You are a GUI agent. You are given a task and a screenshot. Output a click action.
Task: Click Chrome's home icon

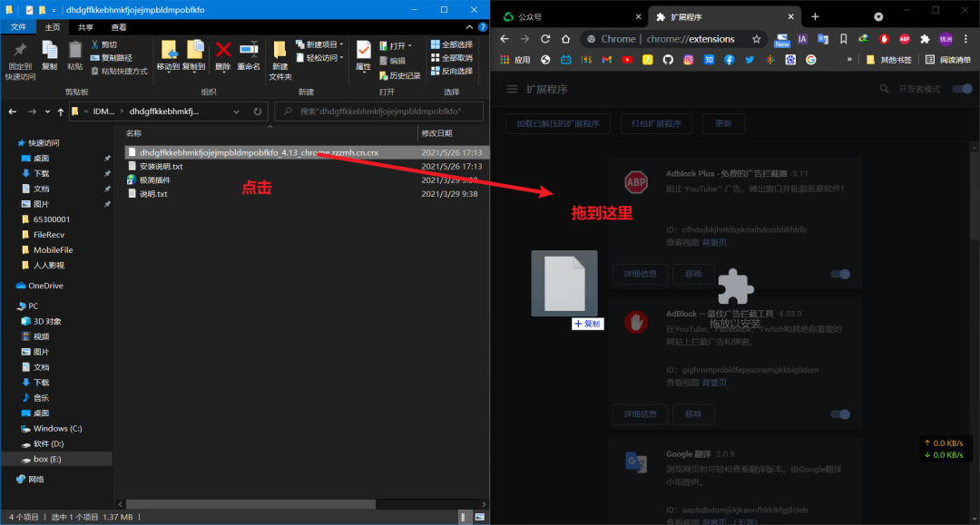click(565, 39)
